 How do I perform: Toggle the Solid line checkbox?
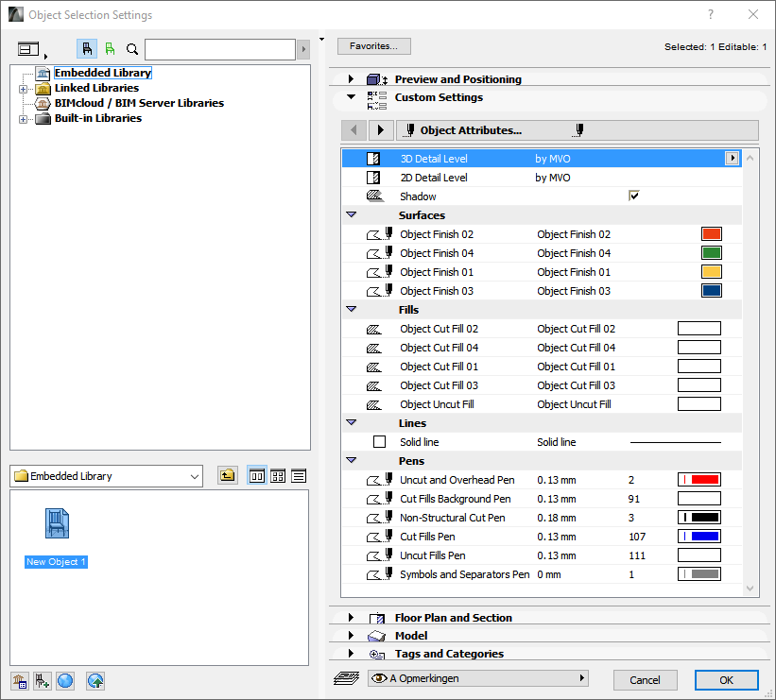pyautogui.click(x=379, y=441)
